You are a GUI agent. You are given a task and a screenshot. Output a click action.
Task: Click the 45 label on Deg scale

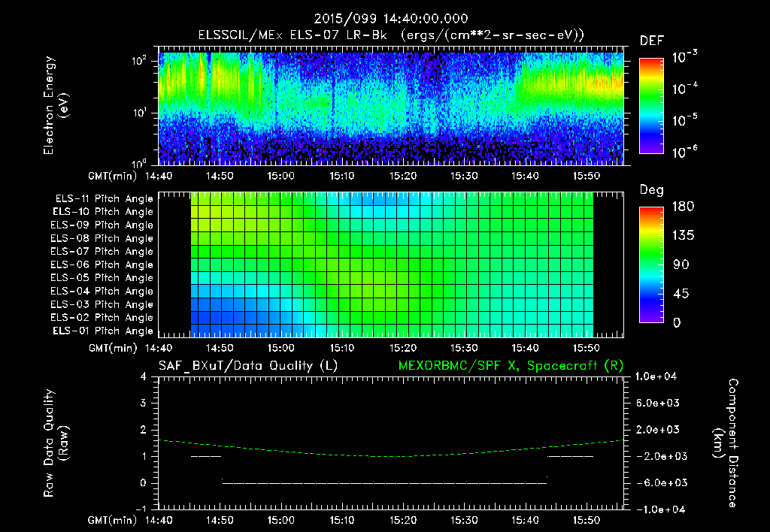click(681, 294)
